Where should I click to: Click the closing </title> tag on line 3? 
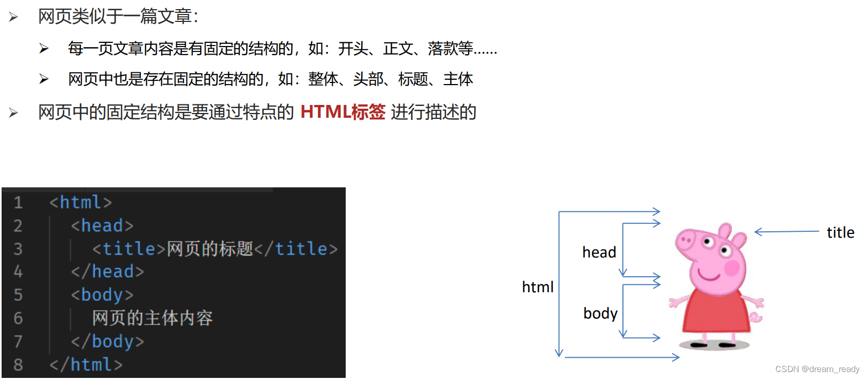[x=296, y=248]
